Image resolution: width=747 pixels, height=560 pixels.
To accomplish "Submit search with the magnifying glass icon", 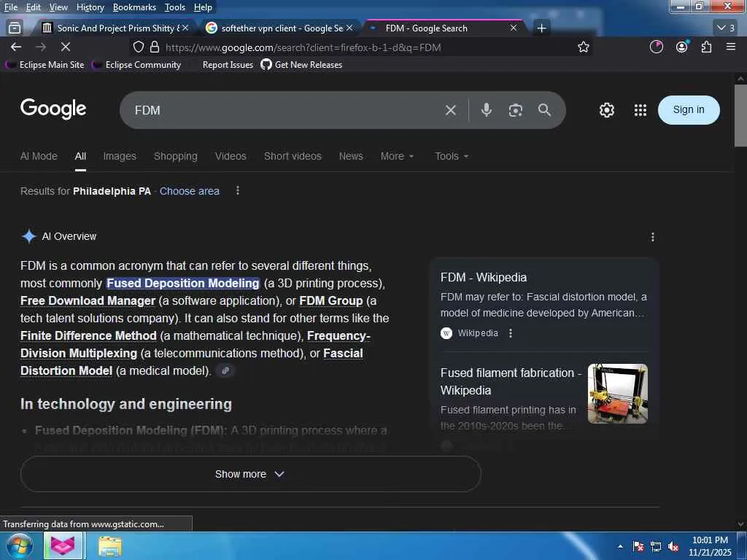I will click(544, 110).
